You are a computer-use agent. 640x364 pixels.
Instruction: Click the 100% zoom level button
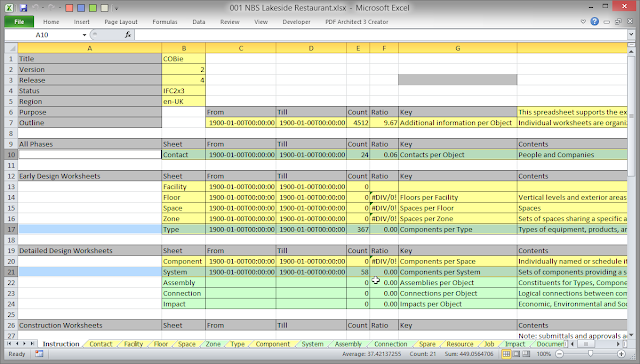coord(544,354)
